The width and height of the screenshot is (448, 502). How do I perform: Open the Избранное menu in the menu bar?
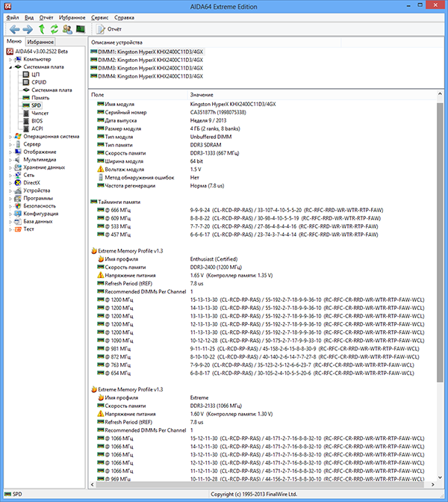72,18
